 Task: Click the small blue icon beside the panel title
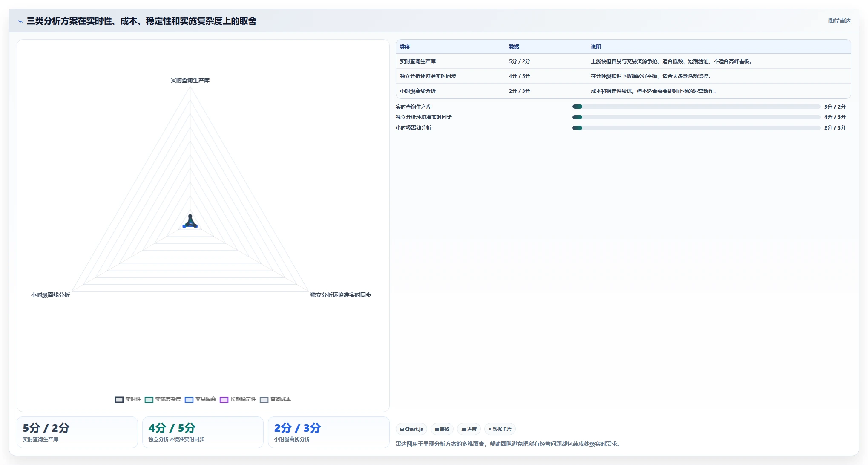coord(20,21)
